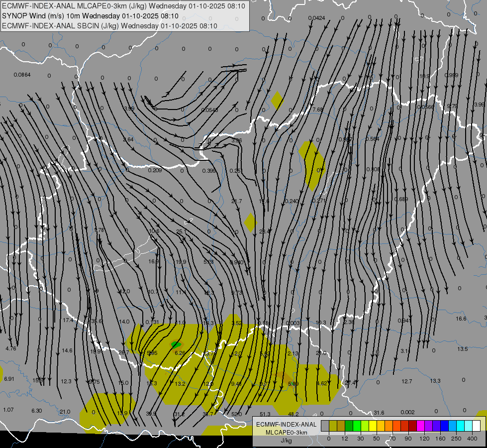This screenshot has height=448, width=487.
Task: Click the legend tick label 30
Action: tap(361, 439)
